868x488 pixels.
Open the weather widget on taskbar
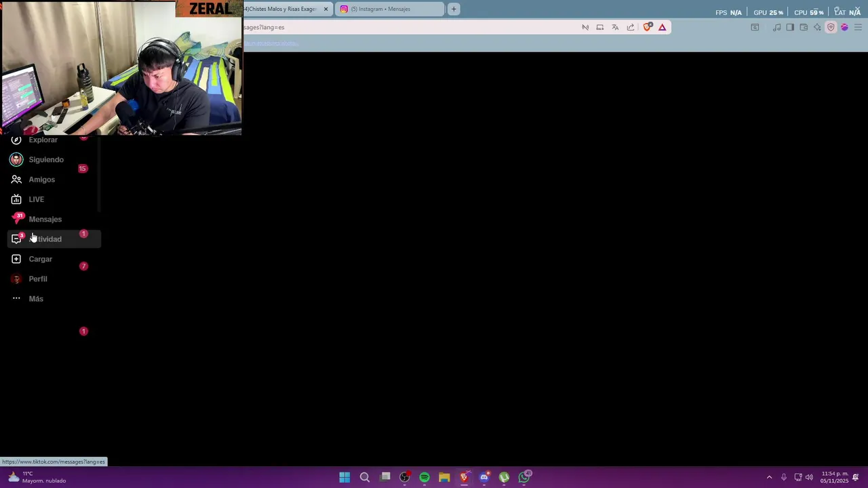tap(38, 477)
